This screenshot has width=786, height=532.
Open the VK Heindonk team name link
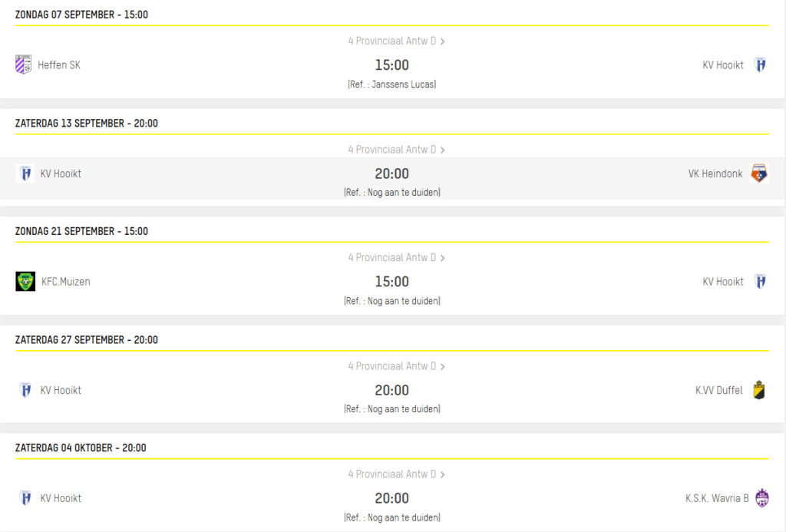(715, 173)
